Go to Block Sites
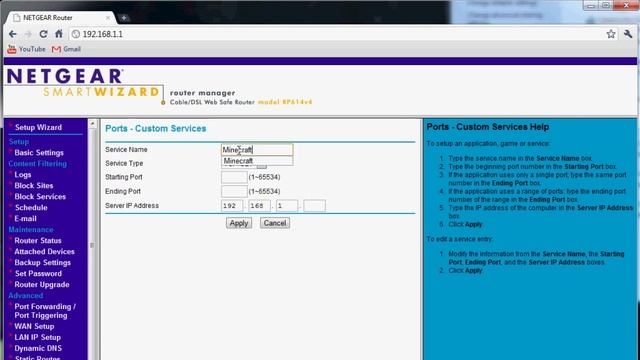Image resolution: width=640 pixels, height=360 pixels. pyautogui.click(x=33, y=186)
